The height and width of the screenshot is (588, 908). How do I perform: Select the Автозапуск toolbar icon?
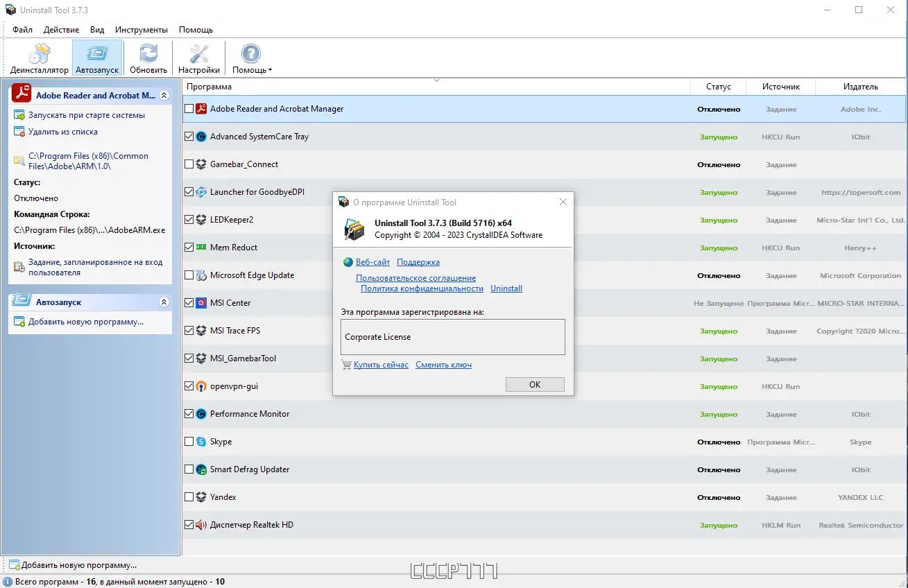pos(96,57)
